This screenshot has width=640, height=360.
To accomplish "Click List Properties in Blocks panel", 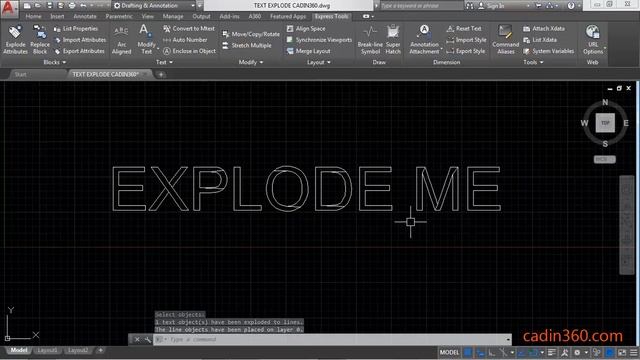I will [76, 29].
